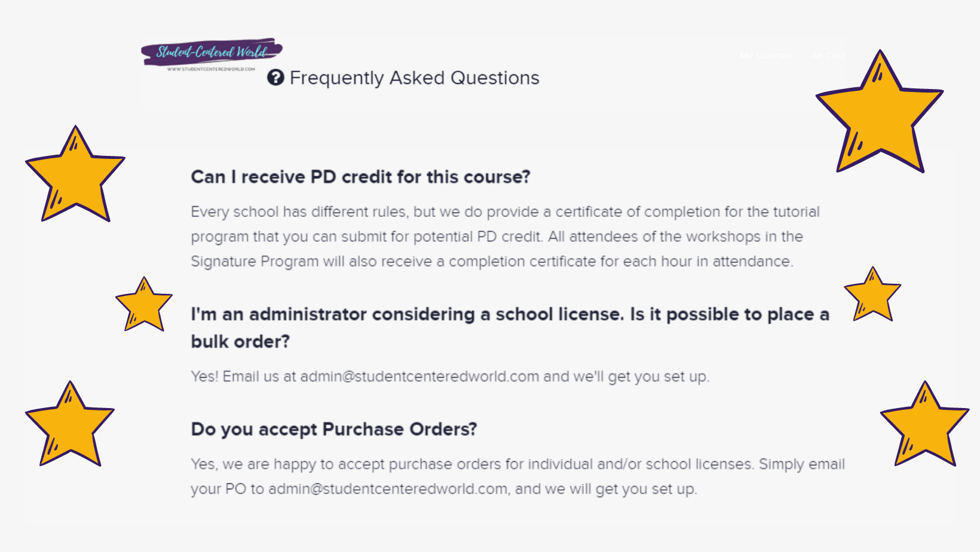Click the star right of the Purchase Orders question

click(924, 424)
